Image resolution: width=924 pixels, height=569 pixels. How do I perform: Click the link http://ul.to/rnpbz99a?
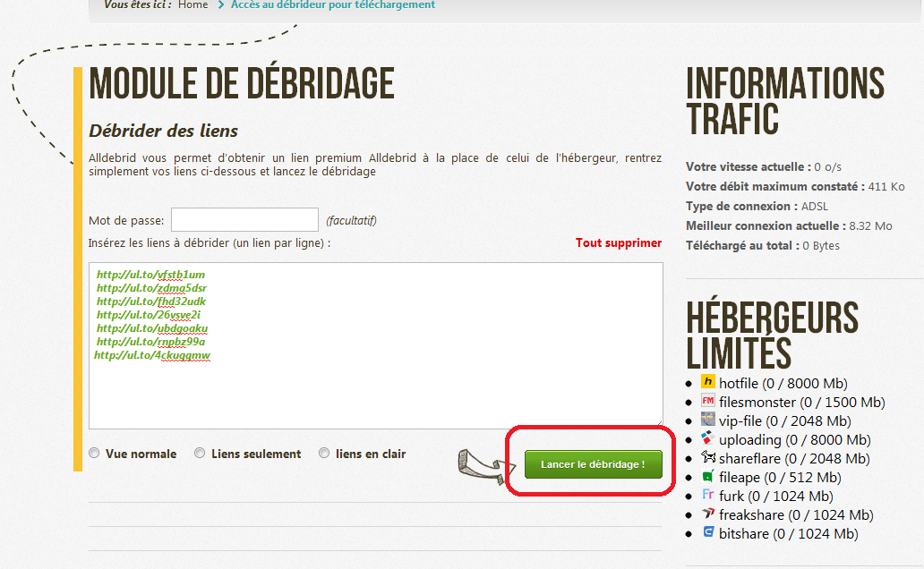(150, 343)
